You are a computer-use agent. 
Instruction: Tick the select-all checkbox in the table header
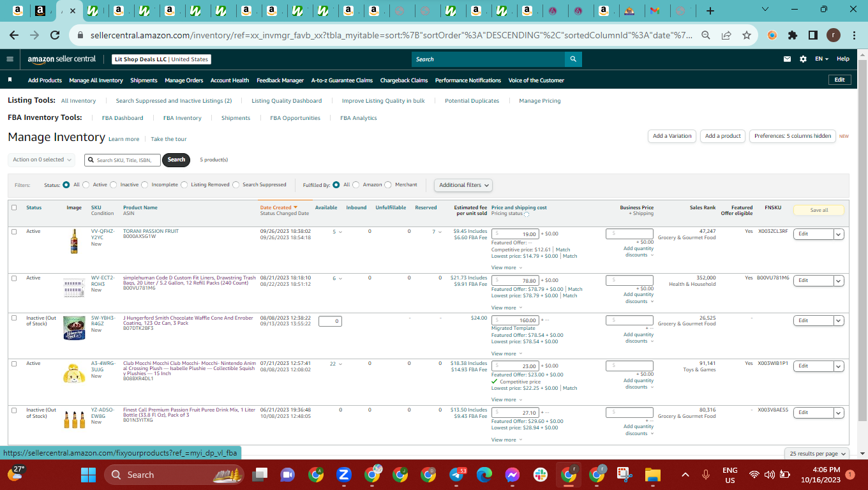[x=14, y=207]
